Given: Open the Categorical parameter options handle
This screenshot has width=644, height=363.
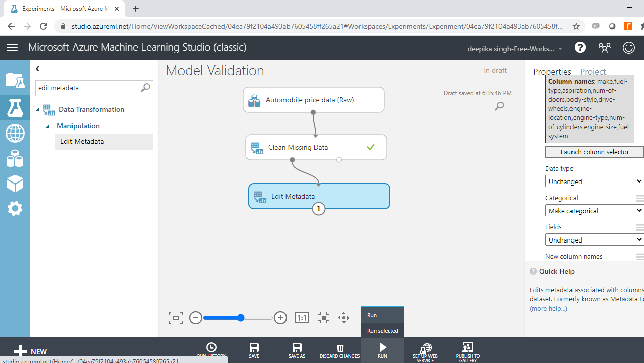Looking at the screenshot, I should tap(640, 198).
